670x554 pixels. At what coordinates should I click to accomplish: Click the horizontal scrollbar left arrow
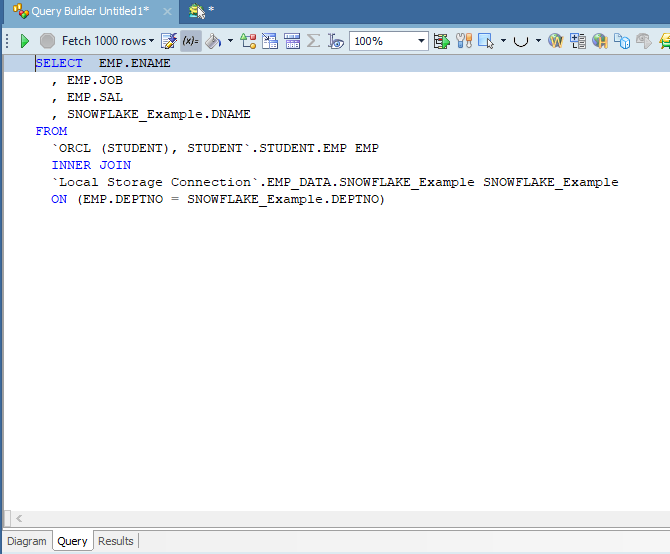19,519
